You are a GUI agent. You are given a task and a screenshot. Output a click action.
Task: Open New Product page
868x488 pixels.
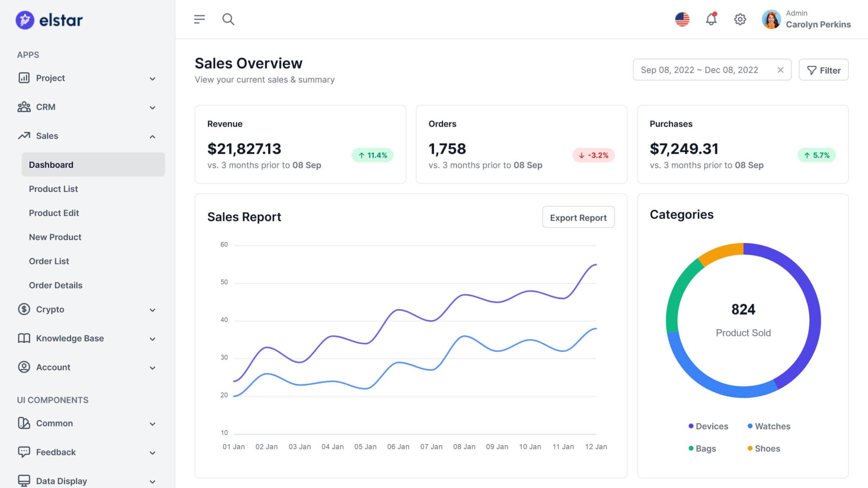click(x=55, y=237)
